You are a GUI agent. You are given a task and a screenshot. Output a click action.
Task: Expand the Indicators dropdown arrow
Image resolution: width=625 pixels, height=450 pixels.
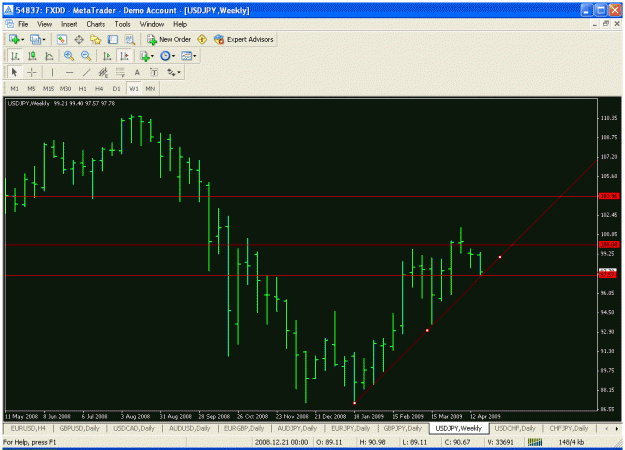pos(152,56)
